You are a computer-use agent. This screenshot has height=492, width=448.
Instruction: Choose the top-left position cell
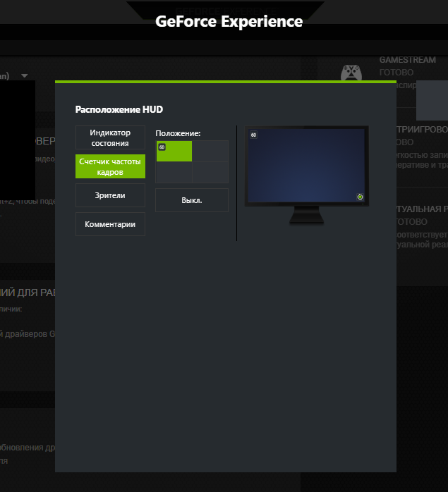(x=174, y=152)
